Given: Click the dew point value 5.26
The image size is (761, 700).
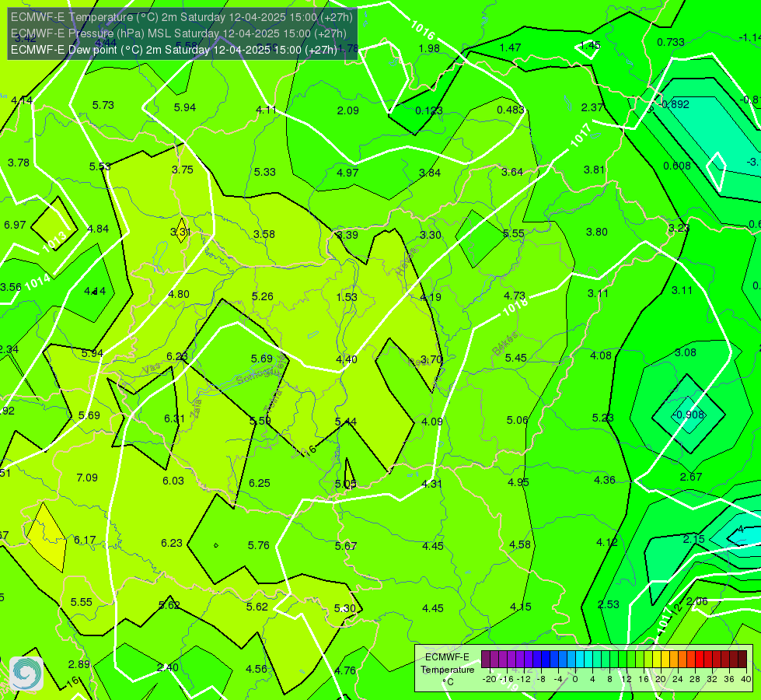Looking at the screenshot, I should (x=263, y=296).
